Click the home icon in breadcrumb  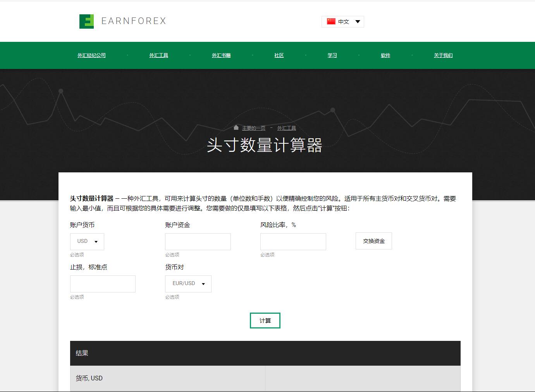pos(236,128)
